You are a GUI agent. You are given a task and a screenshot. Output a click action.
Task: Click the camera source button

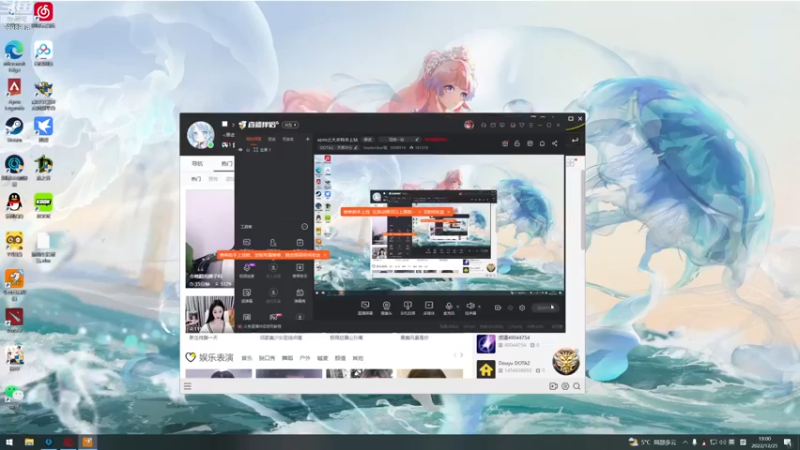(x=386, y=307)
